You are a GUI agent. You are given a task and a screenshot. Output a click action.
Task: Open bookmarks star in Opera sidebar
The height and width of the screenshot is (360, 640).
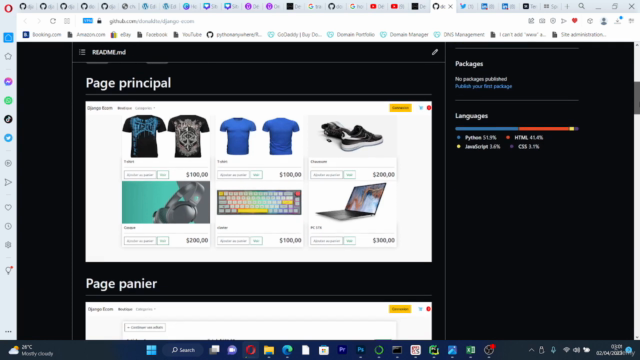pyautogui.click(x=8, y=56)
